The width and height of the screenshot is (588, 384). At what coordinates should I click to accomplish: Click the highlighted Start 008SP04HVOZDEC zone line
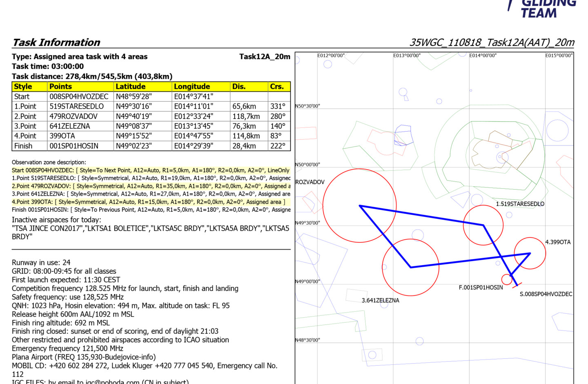150,170
